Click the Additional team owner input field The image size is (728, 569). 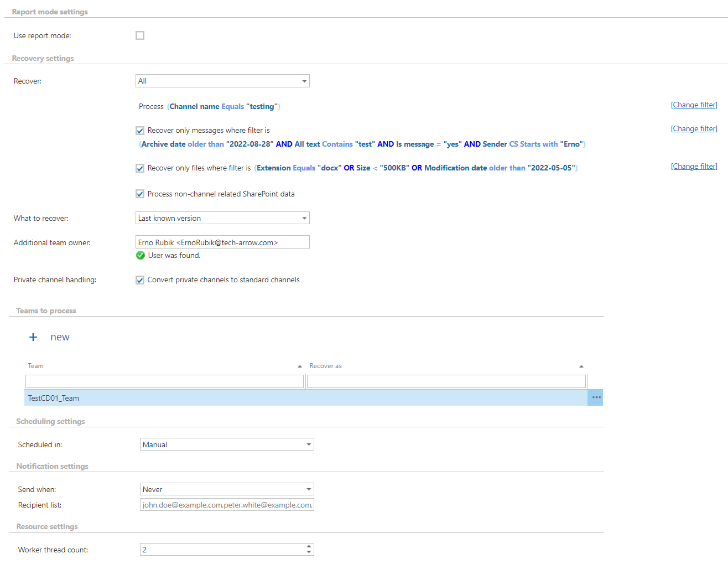point(222,242)
